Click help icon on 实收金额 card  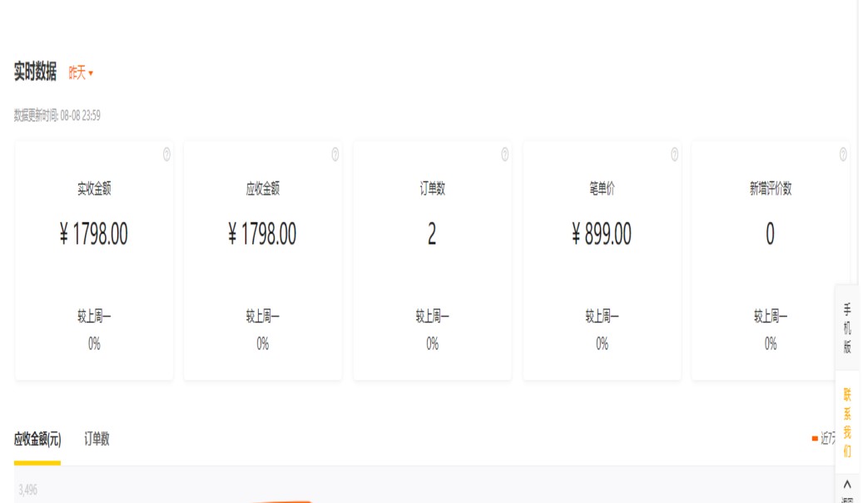(166, 154)
